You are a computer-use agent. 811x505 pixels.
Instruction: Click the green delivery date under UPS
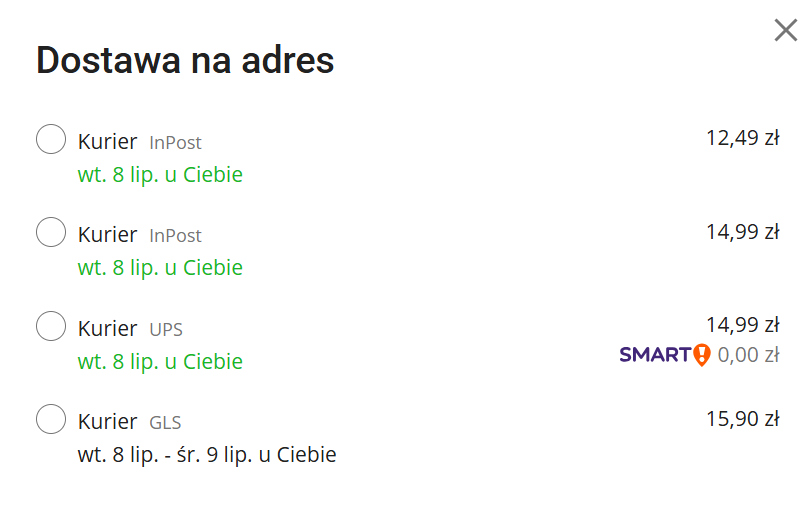point(160,361)
